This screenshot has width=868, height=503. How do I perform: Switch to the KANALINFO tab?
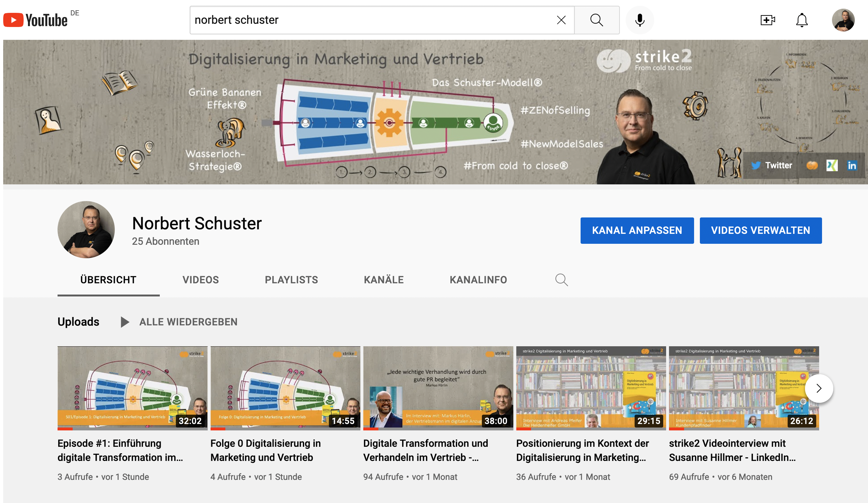[478, 280]
